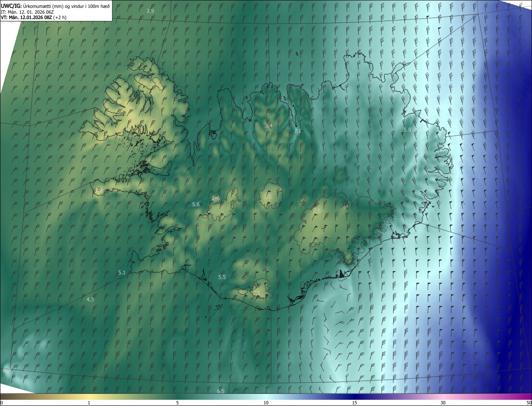Click the colour scale tick label 30

[443, 403]
